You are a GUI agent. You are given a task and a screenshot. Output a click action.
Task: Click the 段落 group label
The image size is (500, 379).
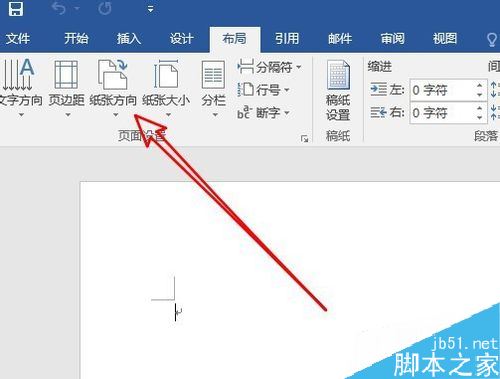[486, 136]
